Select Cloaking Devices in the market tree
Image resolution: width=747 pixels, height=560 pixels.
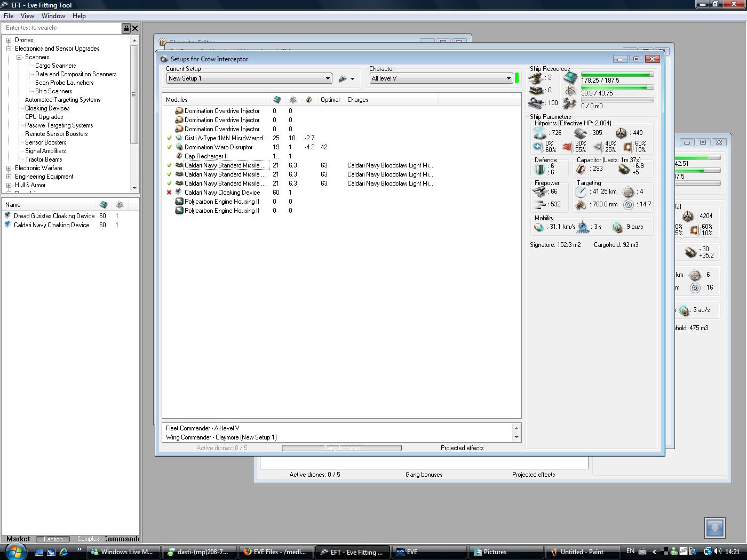pos(47,108)
